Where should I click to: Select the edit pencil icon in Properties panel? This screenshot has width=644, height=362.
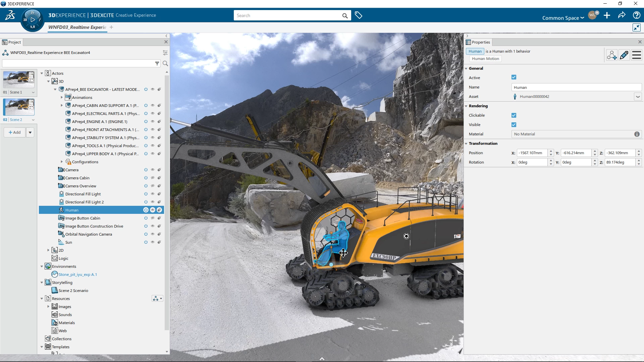(x=624, y=55)
